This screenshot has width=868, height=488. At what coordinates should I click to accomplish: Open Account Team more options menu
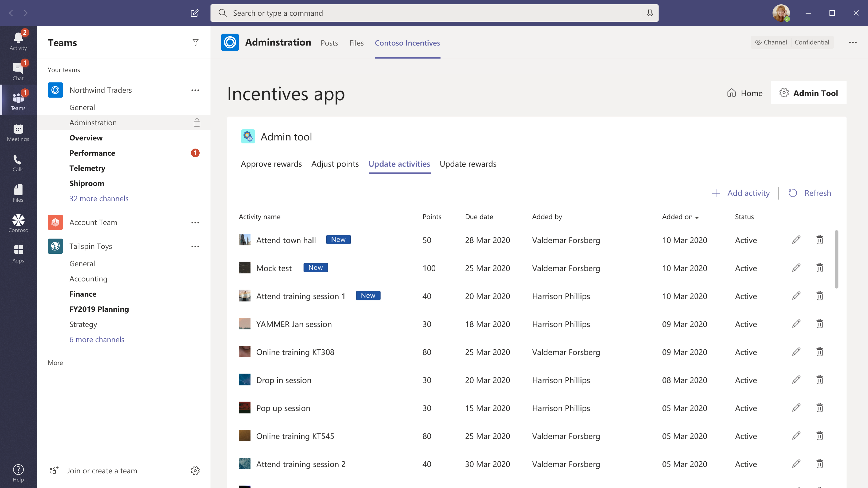(x=195, y=223)
